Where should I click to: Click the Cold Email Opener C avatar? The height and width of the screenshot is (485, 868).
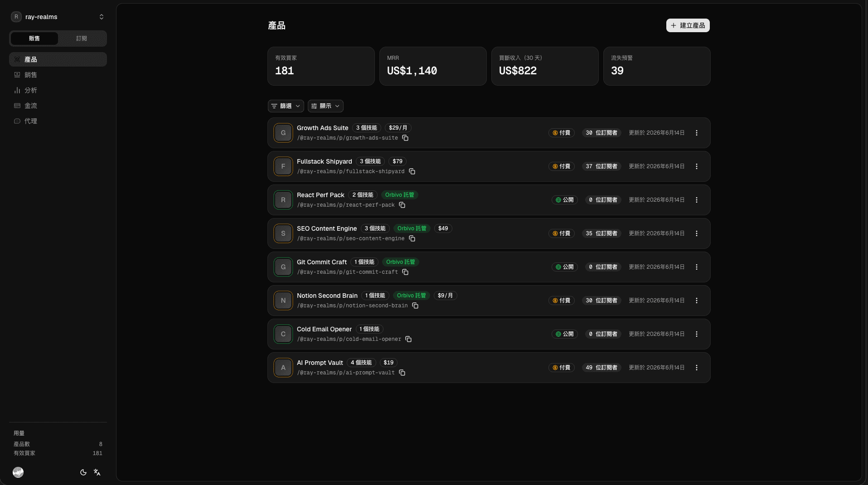(283, 334)
